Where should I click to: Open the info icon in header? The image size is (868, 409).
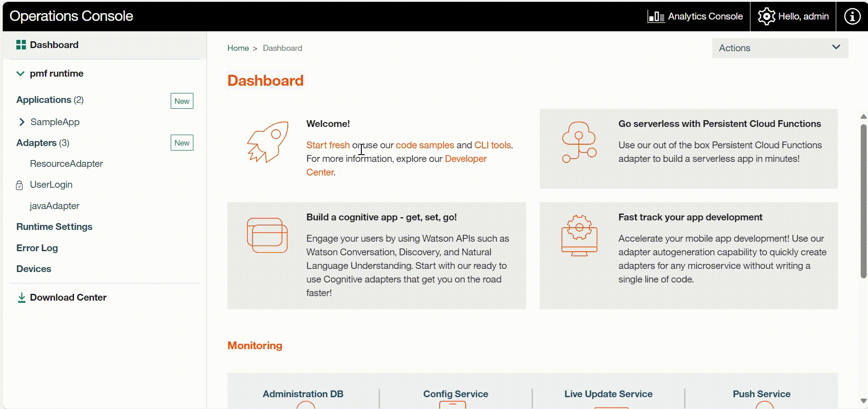pyautogui.click(x=852, y=16)
